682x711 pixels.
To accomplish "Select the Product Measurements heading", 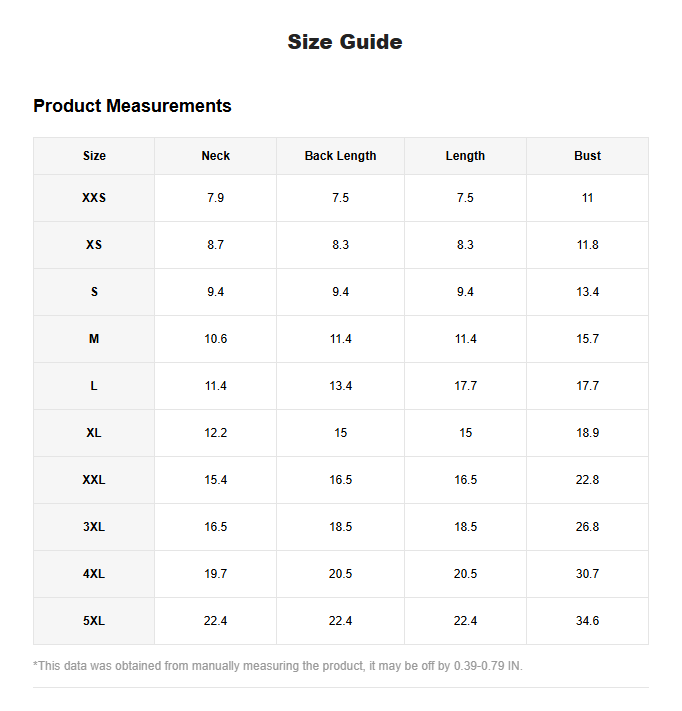I will (132, 106).
